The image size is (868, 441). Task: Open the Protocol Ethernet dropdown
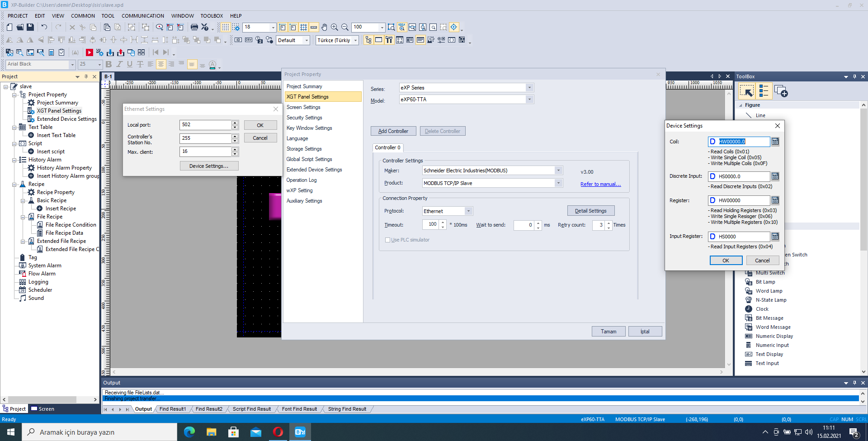point(468,211)
